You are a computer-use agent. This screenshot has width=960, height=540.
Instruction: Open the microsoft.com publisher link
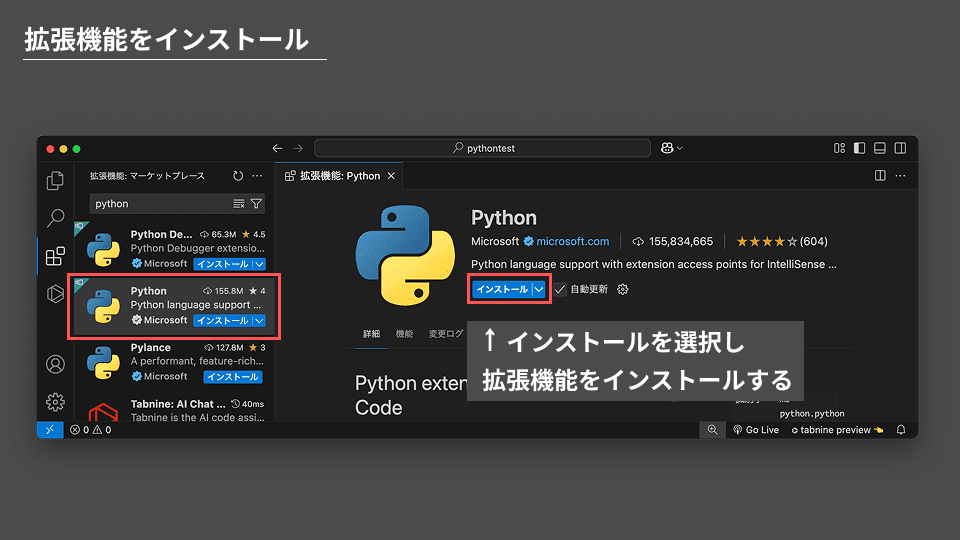pos(572,241)
